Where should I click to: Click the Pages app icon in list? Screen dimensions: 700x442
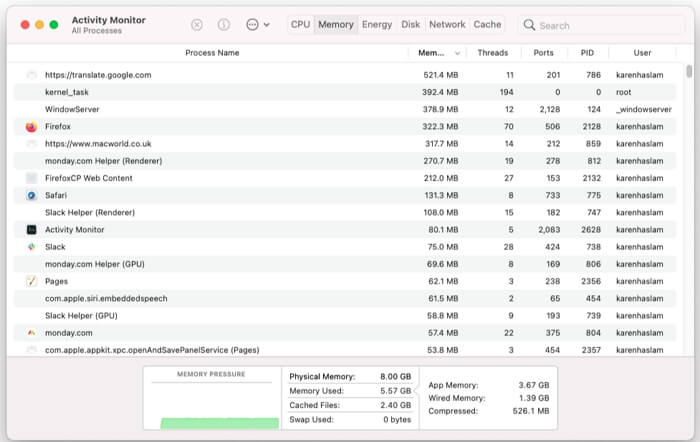tap(31, 281)
